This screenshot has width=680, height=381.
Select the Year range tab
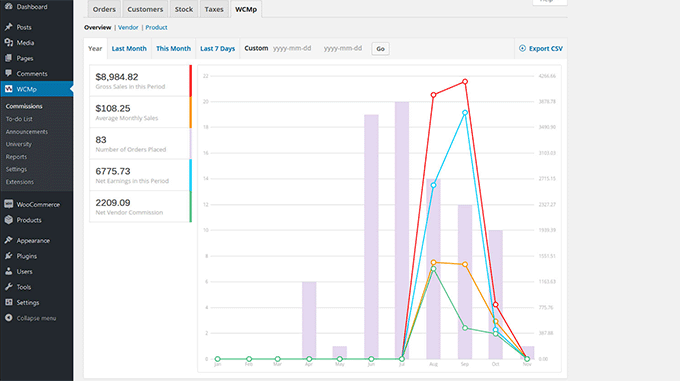click(95, 49)
